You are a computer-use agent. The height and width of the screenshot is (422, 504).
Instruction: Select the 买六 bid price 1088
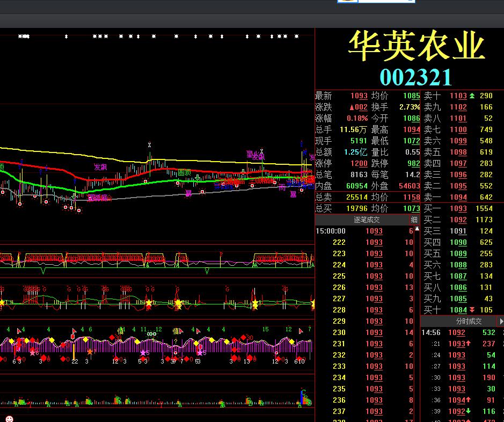pyautogui.click(x=458, y=265)
